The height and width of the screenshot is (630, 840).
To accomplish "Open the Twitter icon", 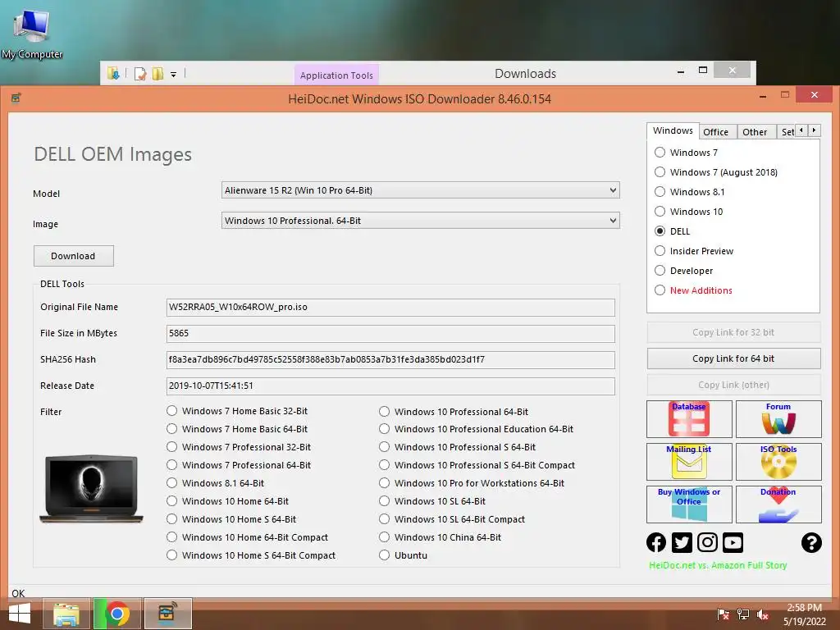I will (682, 542).
